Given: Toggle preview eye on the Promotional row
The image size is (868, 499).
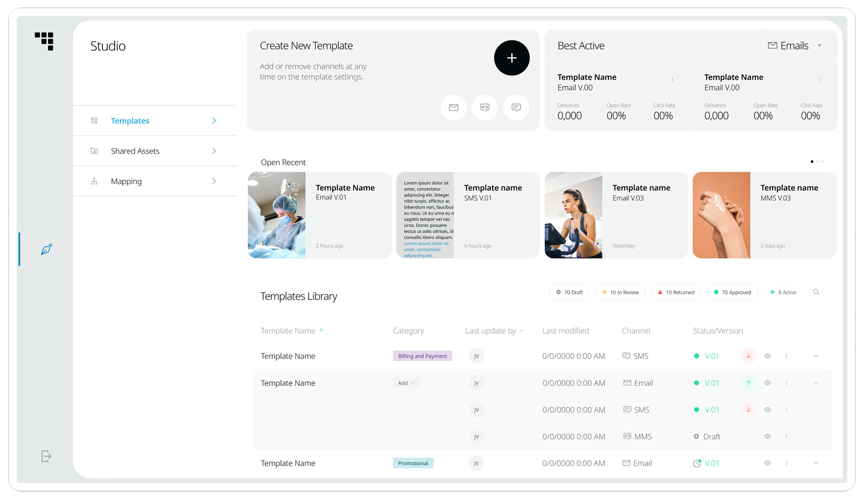Looking at the screenshot, I should (x=767, y=463).
